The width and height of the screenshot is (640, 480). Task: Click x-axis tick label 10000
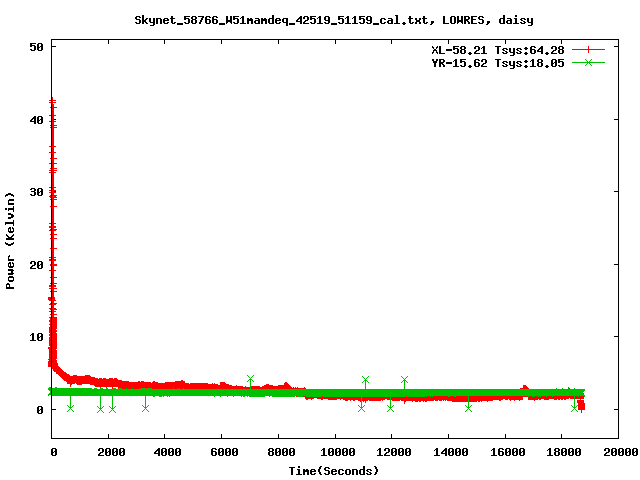point(338,452)
